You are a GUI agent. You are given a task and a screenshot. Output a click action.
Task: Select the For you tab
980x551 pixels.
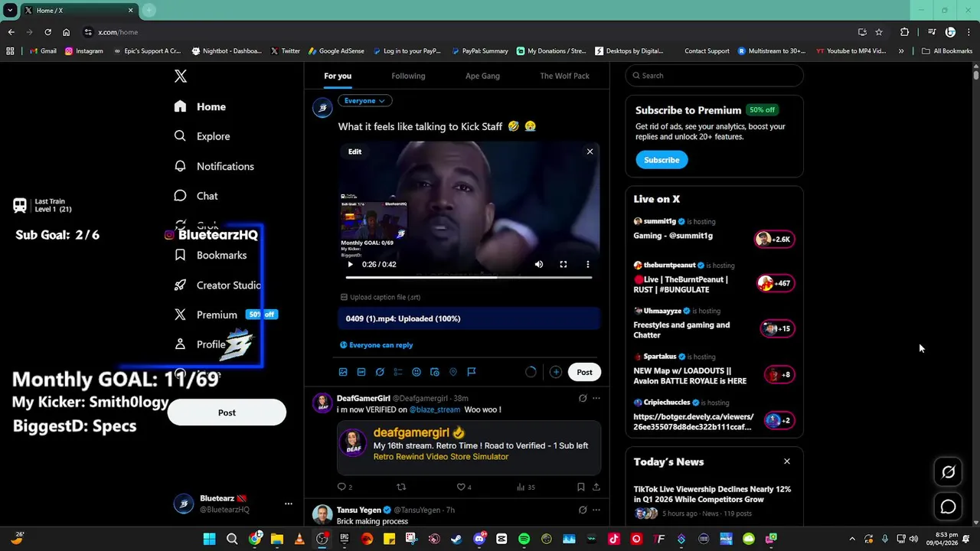[338, 76]
